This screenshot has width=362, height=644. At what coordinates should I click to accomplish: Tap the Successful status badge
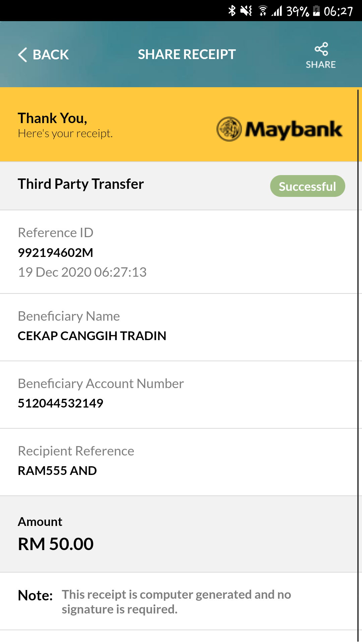pos(308,186)
